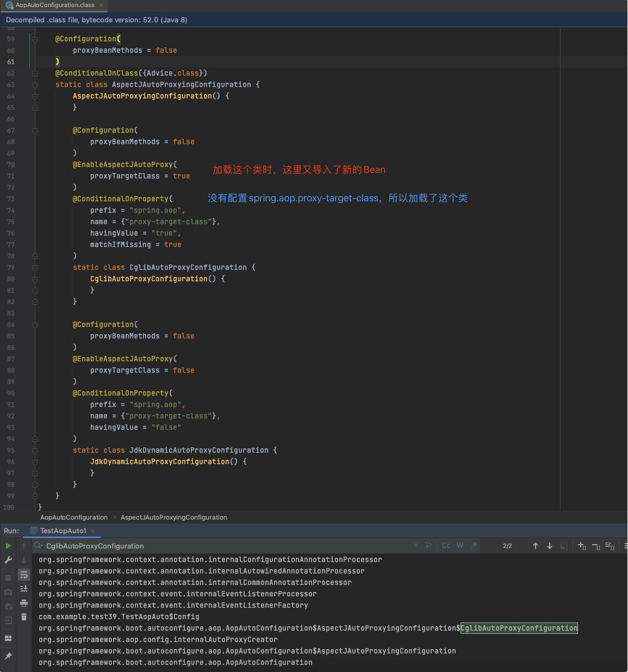Click the decompiled .class file notification banner
Image resolution: width=628 pixels, height=672 pixels.
(314, 20)
